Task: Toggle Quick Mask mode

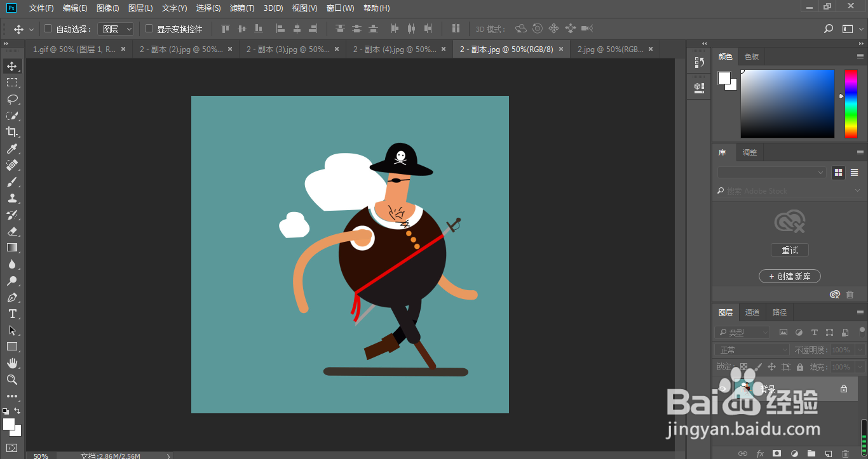Action: click(x=12, y=448)
